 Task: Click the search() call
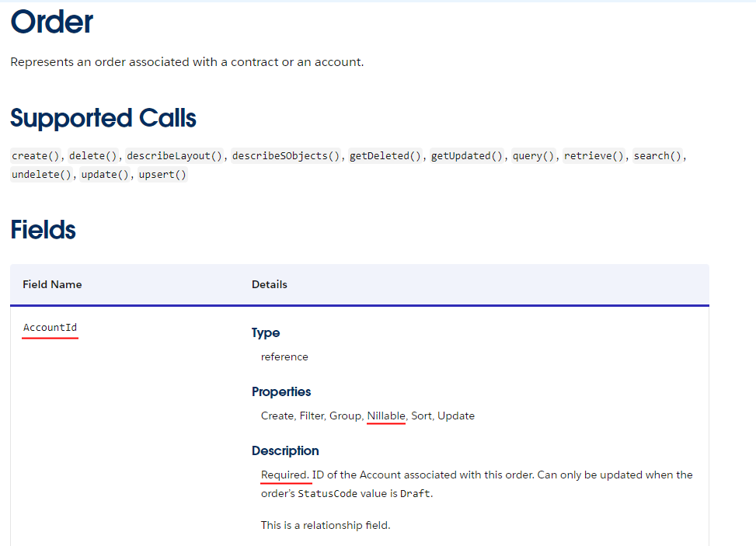click(x=657, y=155)
